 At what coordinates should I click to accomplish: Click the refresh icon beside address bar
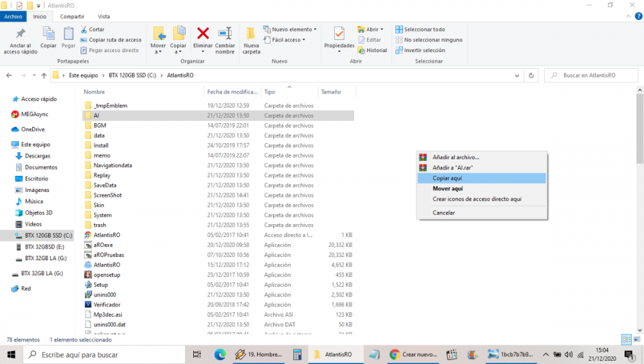click(x=531, y=75)
